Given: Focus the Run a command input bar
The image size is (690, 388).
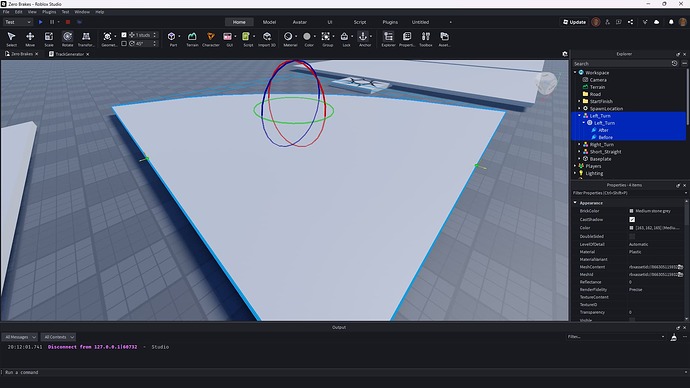Looking at the screenshot, I should 343,373.
